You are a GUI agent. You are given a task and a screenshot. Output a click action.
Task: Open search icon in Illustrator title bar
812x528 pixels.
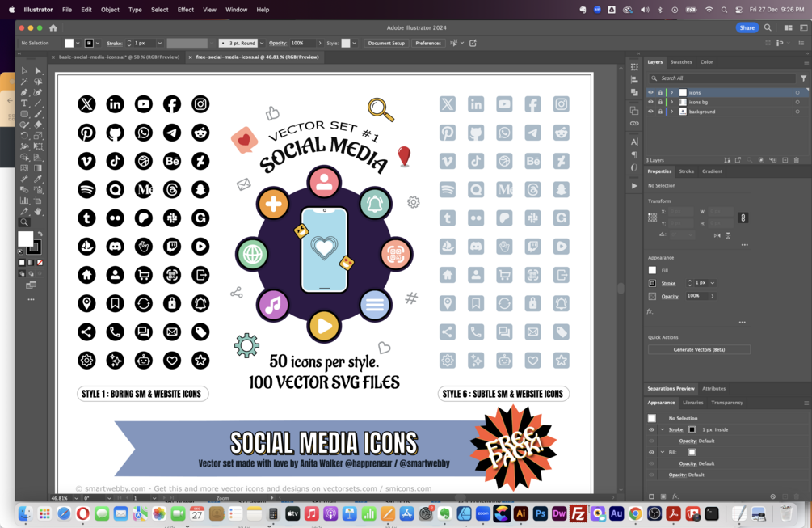768,28
